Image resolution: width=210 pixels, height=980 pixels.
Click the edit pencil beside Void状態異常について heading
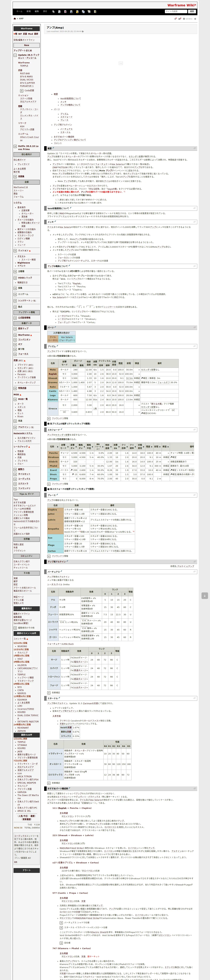pyautogui.click(x=71, y=208)
